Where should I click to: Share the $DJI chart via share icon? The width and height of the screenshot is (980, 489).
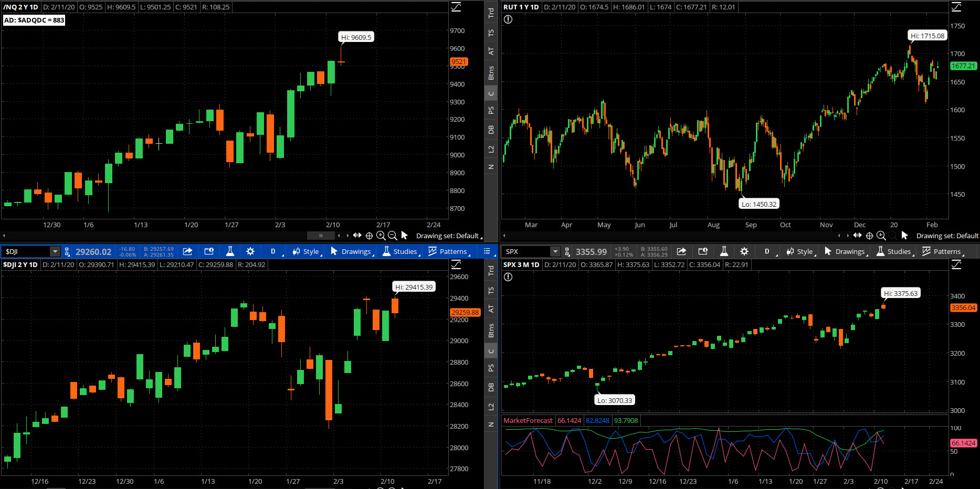click(x=187, y=251)
